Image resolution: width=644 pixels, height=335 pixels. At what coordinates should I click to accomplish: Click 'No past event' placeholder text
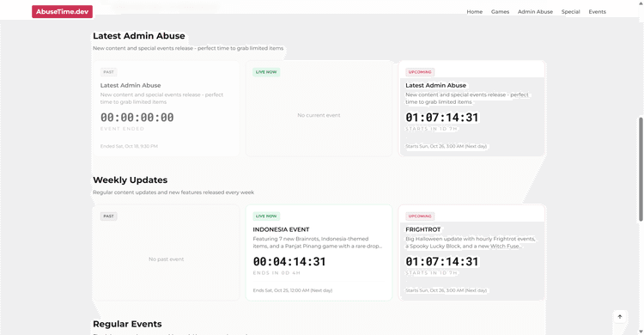[167, 259]
